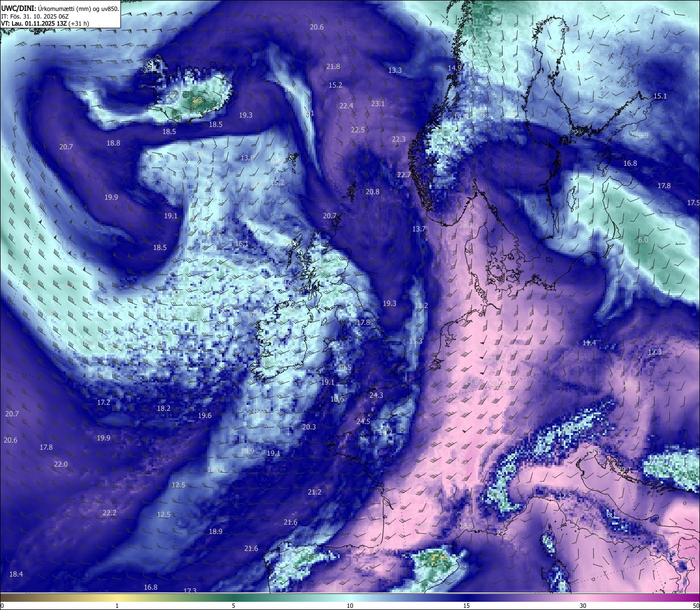This screenshot has height=610, width=700.
Task: Click the 11.4 value label
Action: pyautogui.click(x=589, y=343)
